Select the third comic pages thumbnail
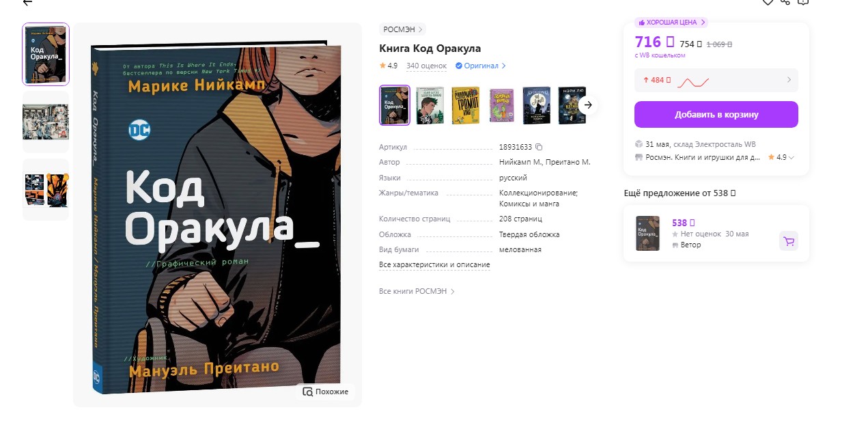Viewport: 868px width, 425px height. point(46,189)
